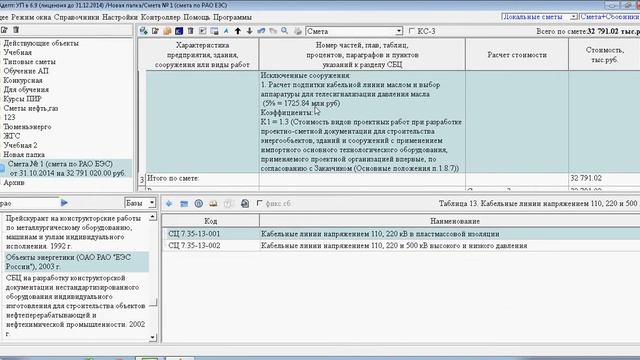This screenshot has height=360, width=640.
Task: Open the 'Режим окна' menu
Action: point(31,17)
